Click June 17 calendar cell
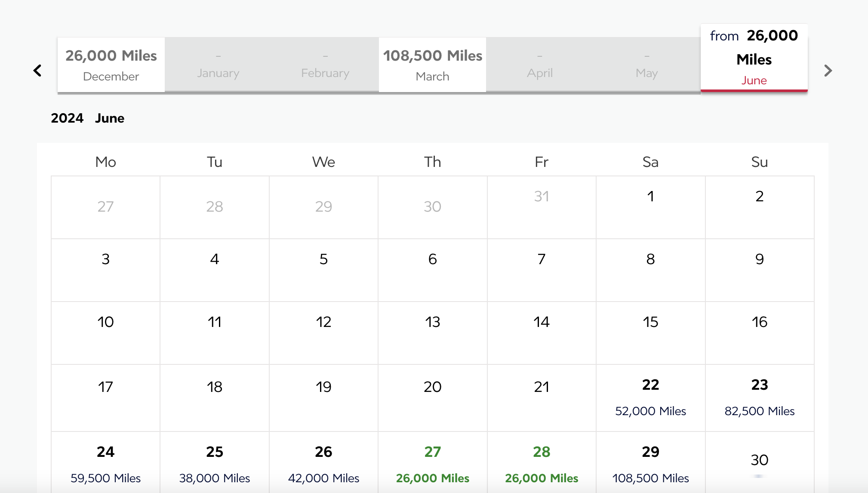Image resolution: width=868 pixels, height=493 pixels. point(105,398)
